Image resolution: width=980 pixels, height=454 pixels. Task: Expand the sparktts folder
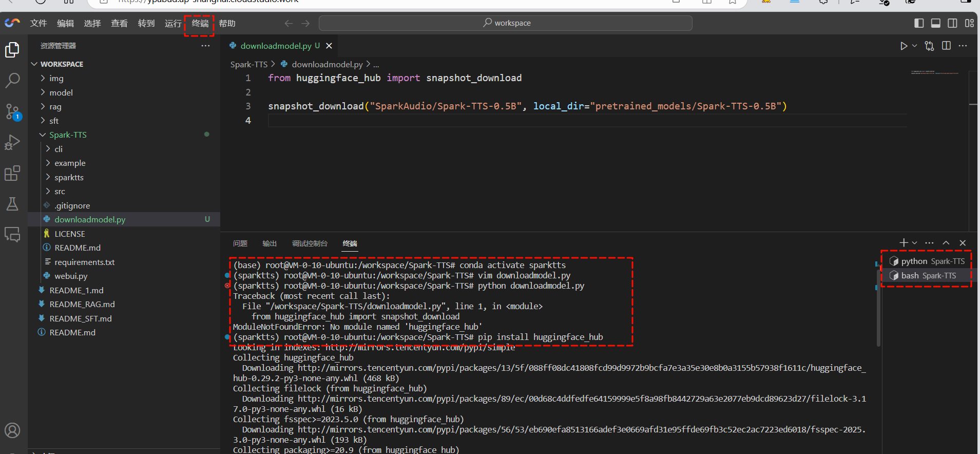coord(124,177)
